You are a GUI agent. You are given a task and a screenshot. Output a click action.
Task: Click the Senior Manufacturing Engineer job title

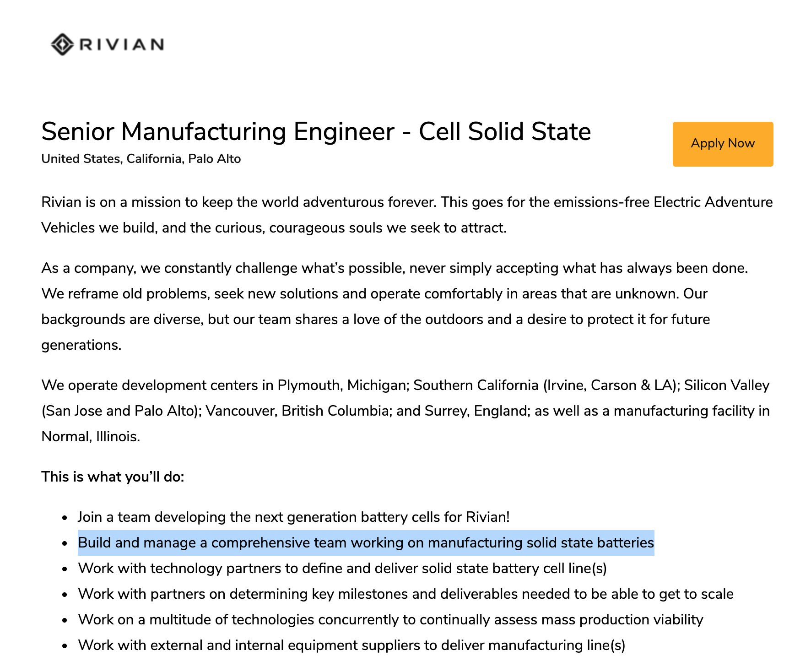pos(316,132)
